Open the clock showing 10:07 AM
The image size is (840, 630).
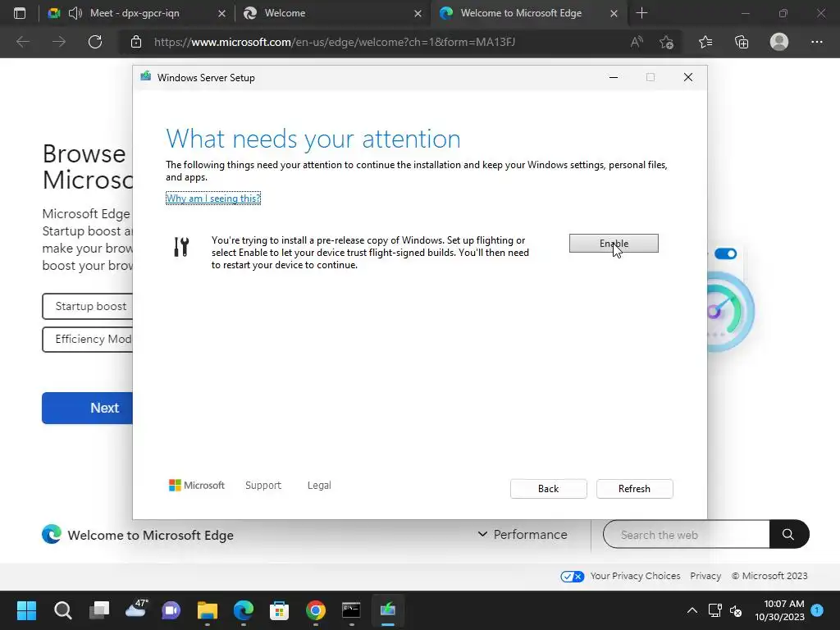779,610
